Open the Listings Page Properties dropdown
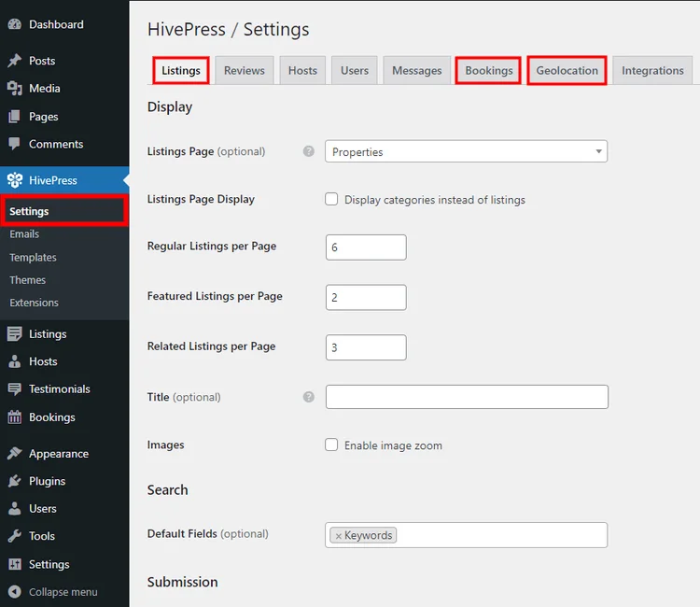700x607 pixels. click(x=466, y=151)
